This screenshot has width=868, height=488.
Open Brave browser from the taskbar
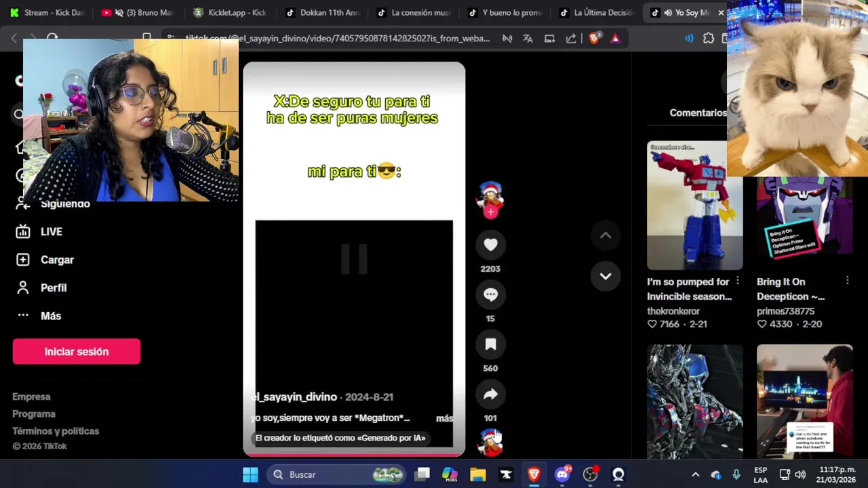point(534,474)
